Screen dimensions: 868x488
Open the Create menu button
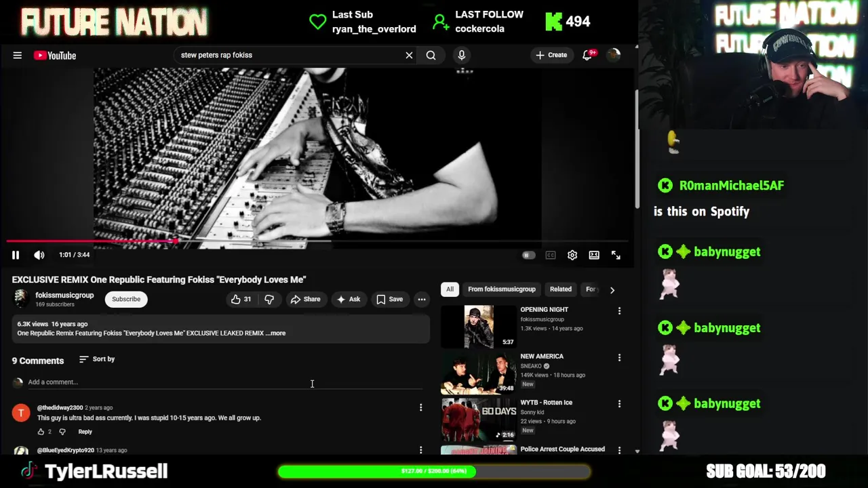click(551, 55)
